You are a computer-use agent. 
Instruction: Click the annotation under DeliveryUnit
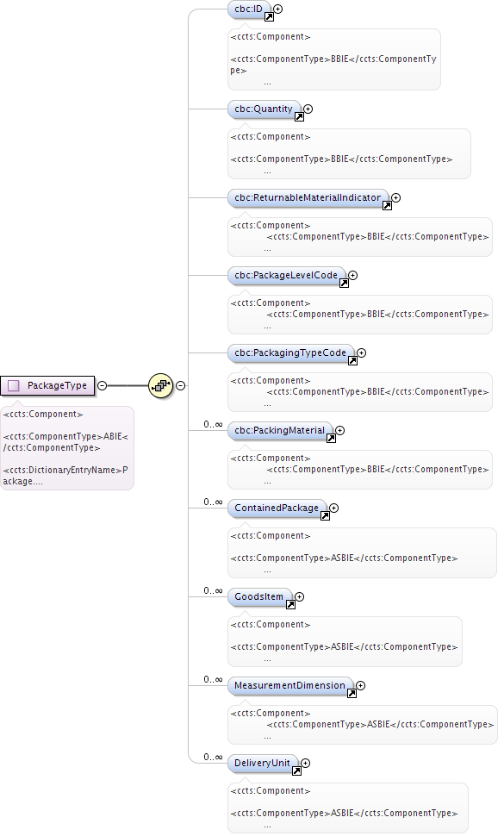click(348, 808)
